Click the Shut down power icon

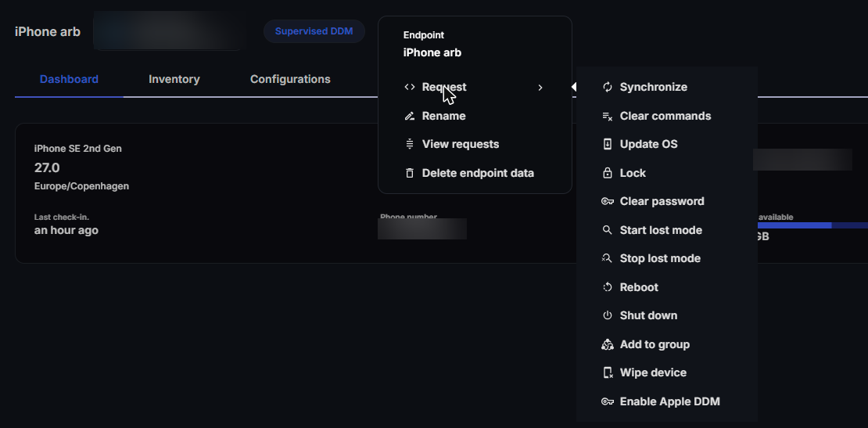[608, 315]
